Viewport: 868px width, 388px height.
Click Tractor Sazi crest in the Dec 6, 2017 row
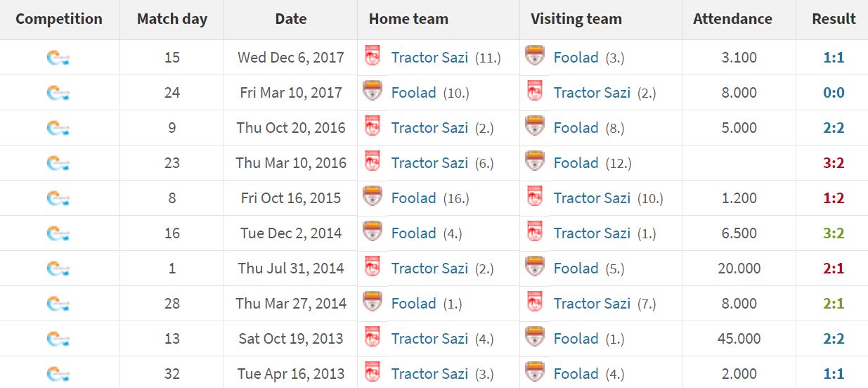pos(373,56)
